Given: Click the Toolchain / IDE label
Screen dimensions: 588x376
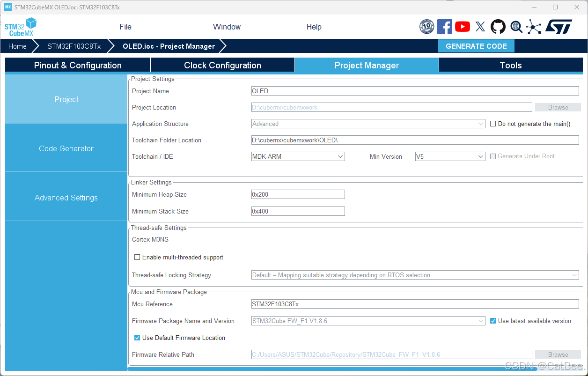Looking at the screenshot, I should [x=153, y=156].
